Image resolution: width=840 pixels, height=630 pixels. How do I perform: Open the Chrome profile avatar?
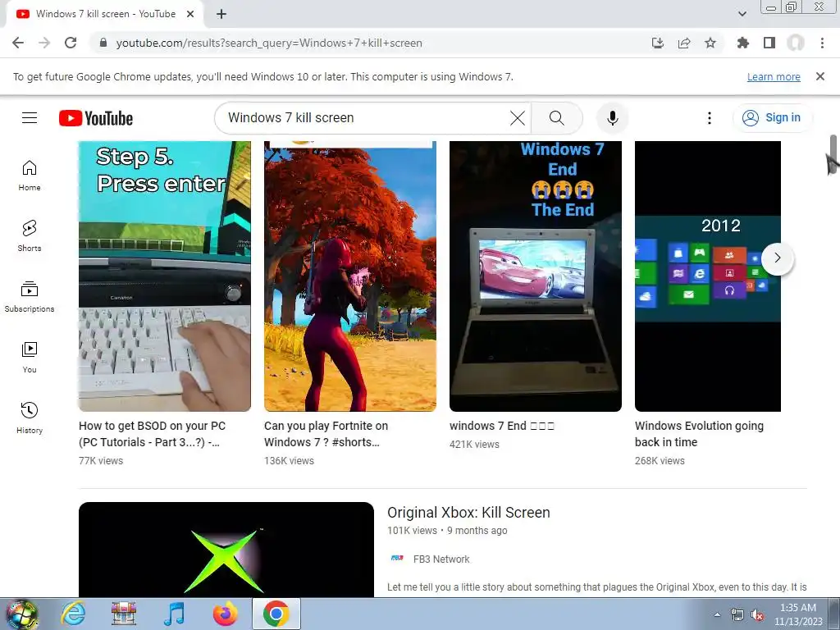point(796,43)
